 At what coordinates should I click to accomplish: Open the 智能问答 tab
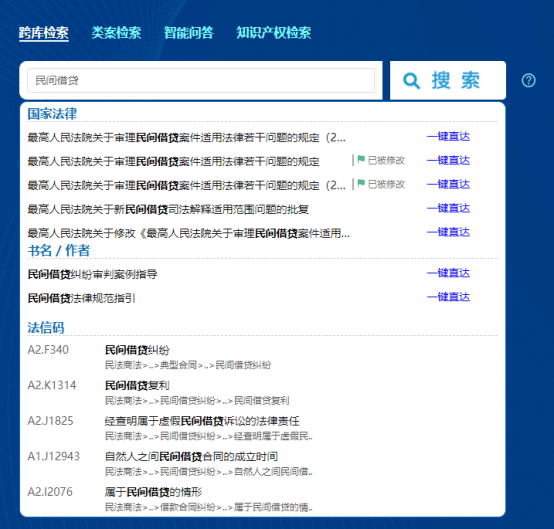point(189,33)
